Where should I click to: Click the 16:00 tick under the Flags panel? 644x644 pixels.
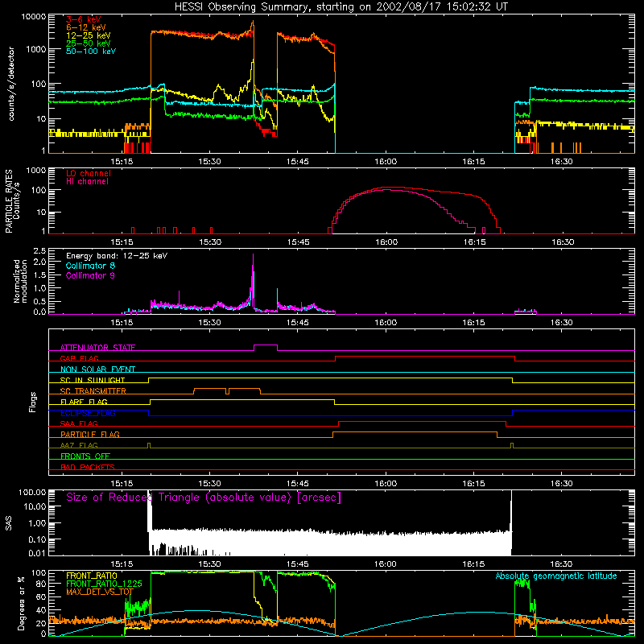click(386, 484)
